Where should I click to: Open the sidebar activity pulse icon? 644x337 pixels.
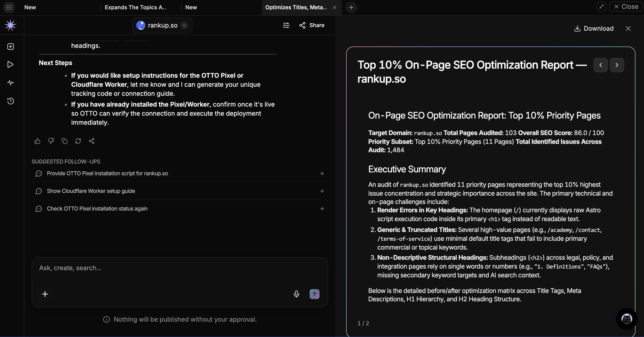point(11,83)
